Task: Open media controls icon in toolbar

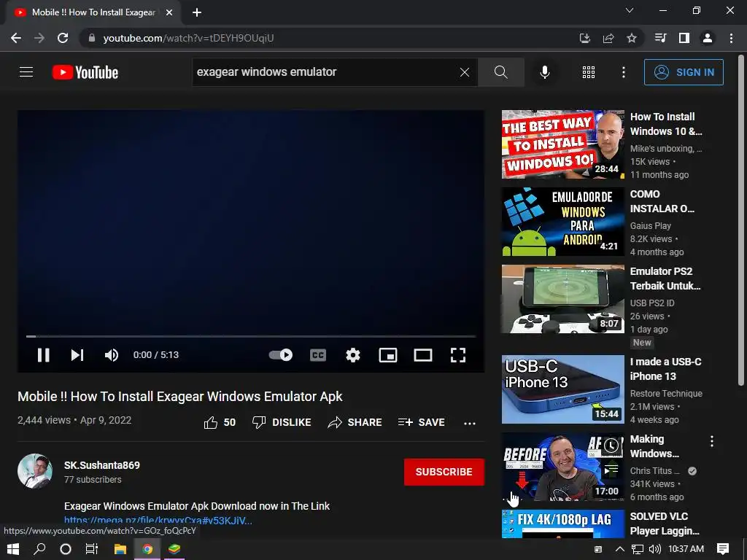Action: tap(661, 38)
